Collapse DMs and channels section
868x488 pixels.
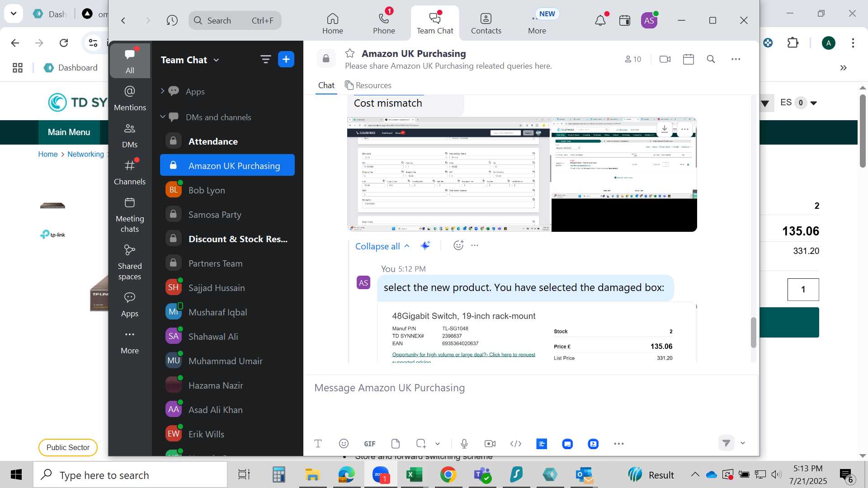click(x=163, y=117)
